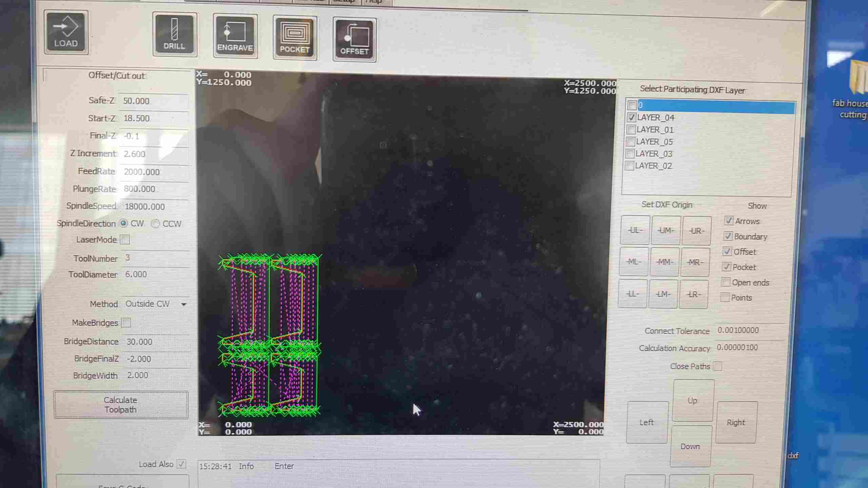
Task: Enable the Open ends checkbox
Action: (725, 282)
